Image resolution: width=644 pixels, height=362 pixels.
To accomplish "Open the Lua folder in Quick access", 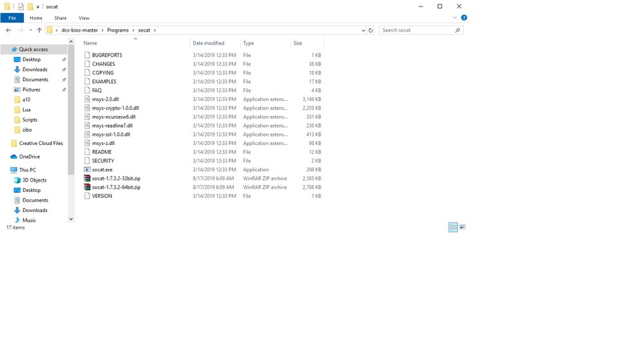I will coord(26,110).
